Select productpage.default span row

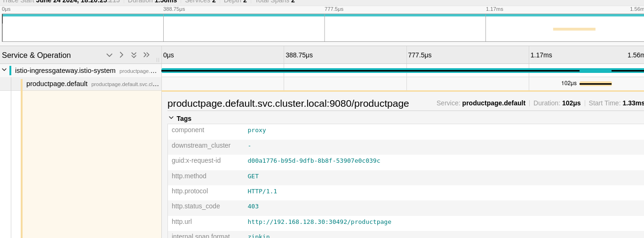pyautogui.click(x=80, y=84)
